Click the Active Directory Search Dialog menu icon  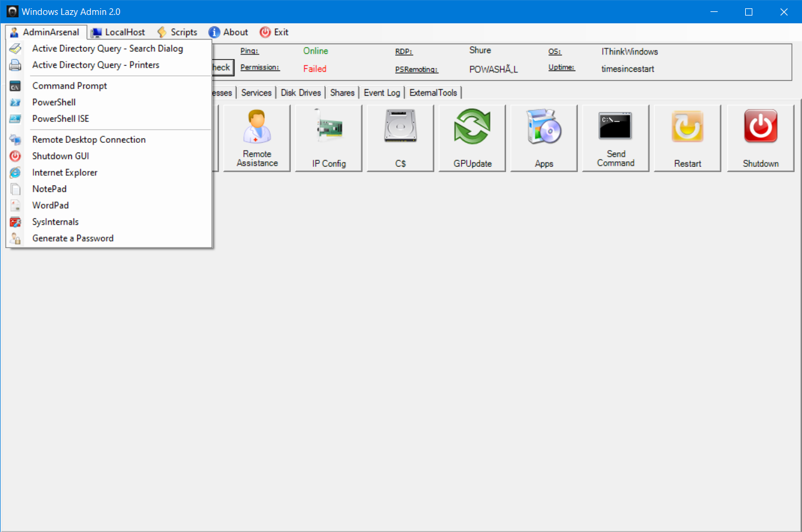point(15,48)
